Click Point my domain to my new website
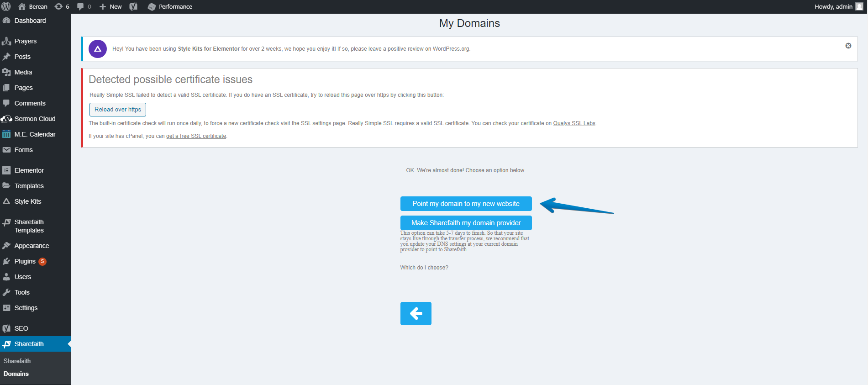Viewport: 868px width, 385px height. point(466,204)
